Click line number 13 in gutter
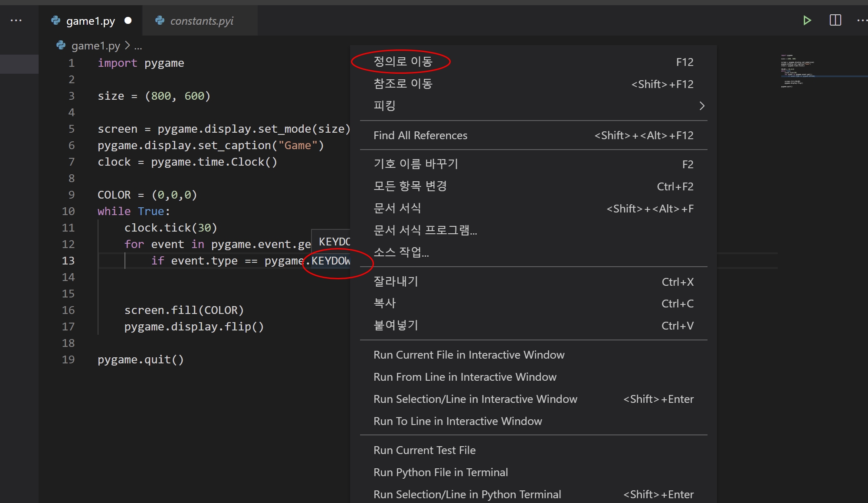Screen dimensions: 868x503 click(68, 261)
